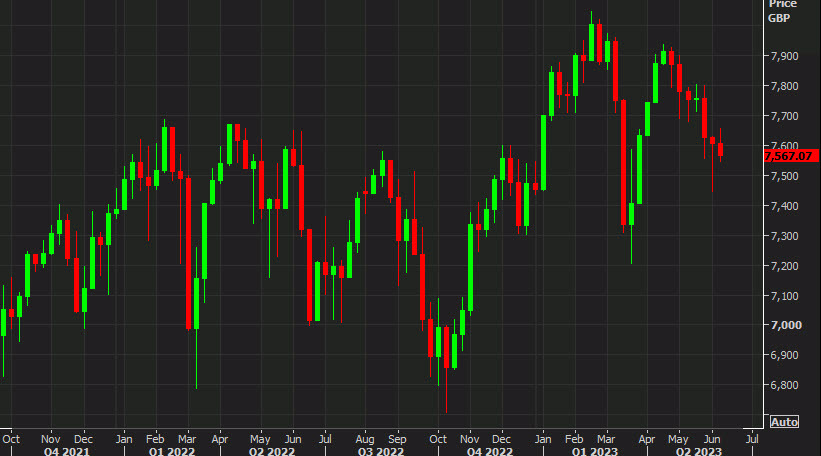The height and width of the screenshot is (456, 821).
Task: Click the Jul month label at axis end
Action: [x=752, y=439]
